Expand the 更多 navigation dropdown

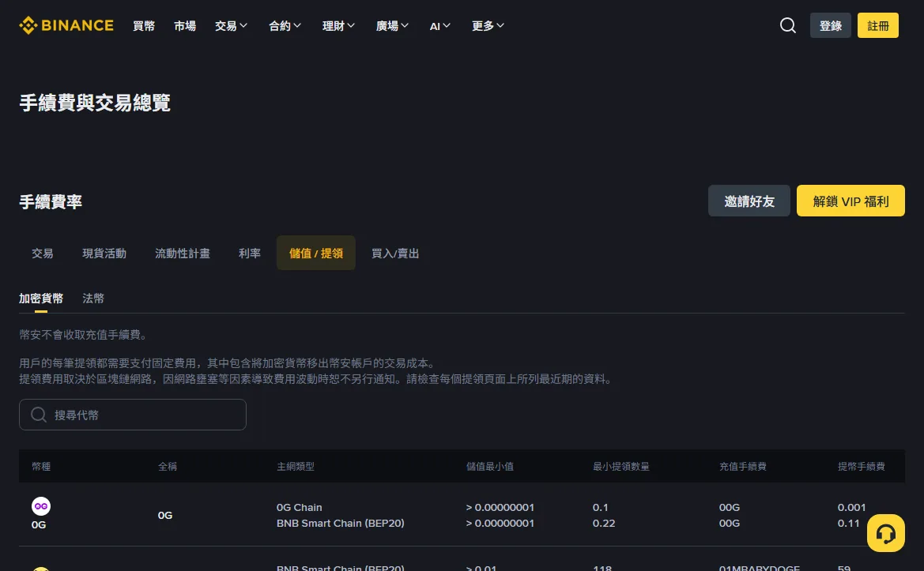click(488, 26)
